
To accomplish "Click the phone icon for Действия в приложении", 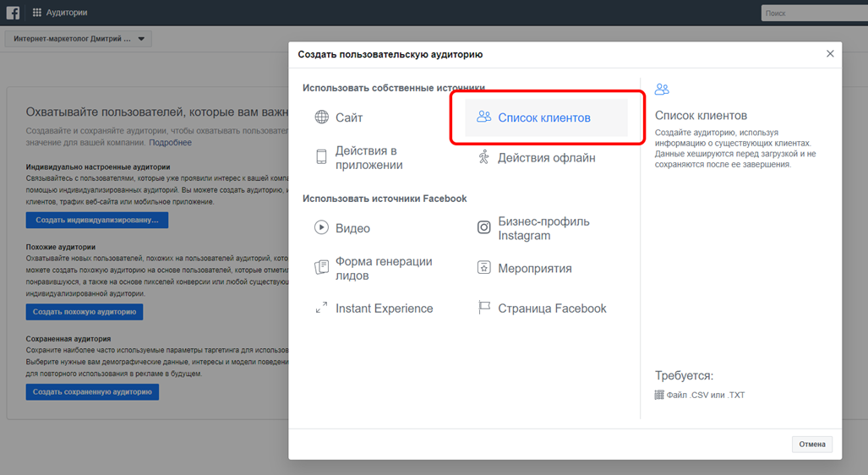I will click(x=321, y=156).
